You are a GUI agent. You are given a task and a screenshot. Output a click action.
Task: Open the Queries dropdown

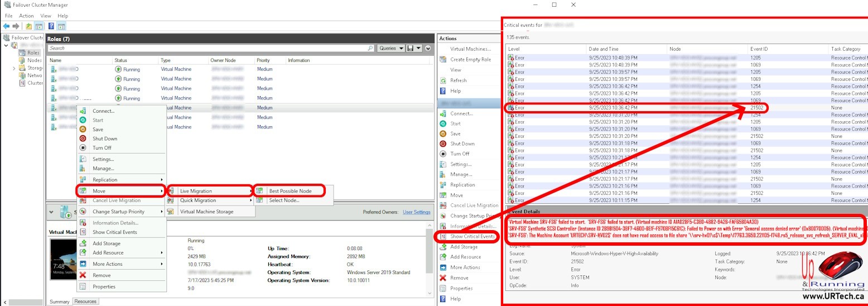pyautogui.click(x=390, y=49)
